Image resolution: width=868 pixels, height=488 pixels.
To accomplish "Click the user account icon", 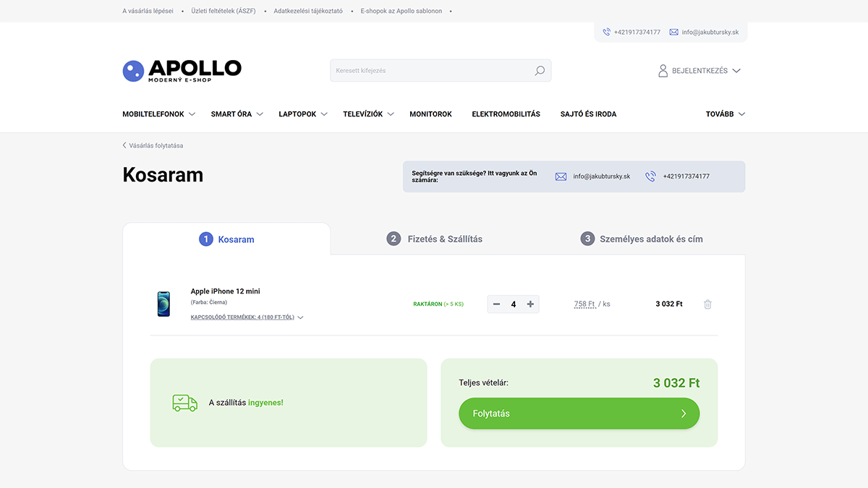I will pyautogui.click(x=663, y=71).
